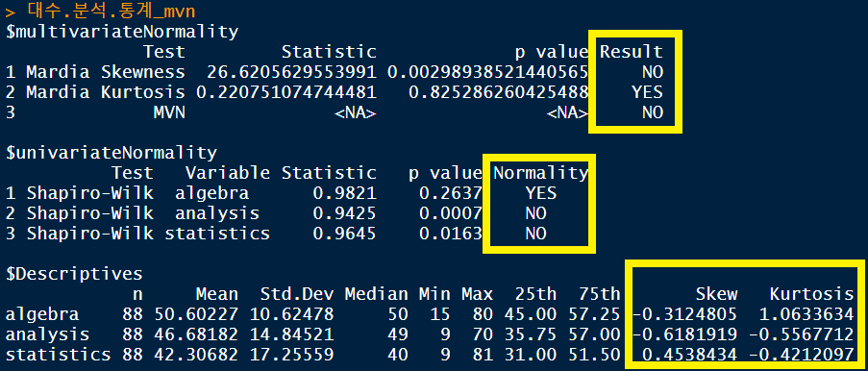Viewport: 868px width, 371px height.
Task: Select skew value -0.6181919
Action: (684, 334)
